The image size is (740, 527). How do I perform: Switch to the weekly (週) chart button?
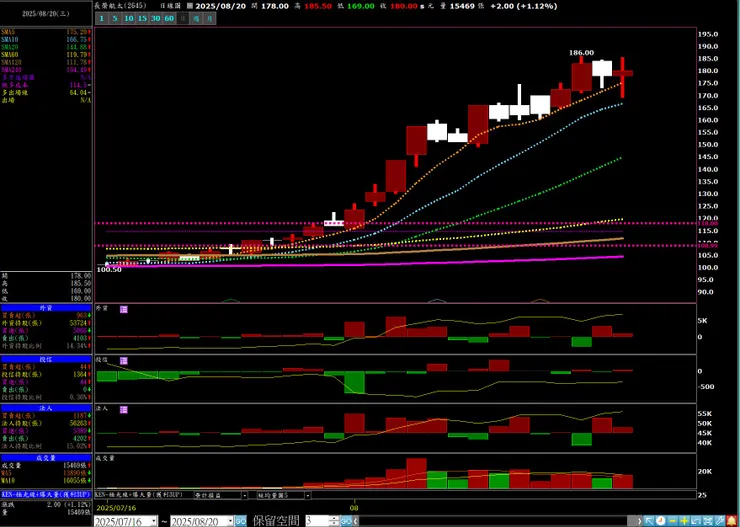tap(196, 19)
